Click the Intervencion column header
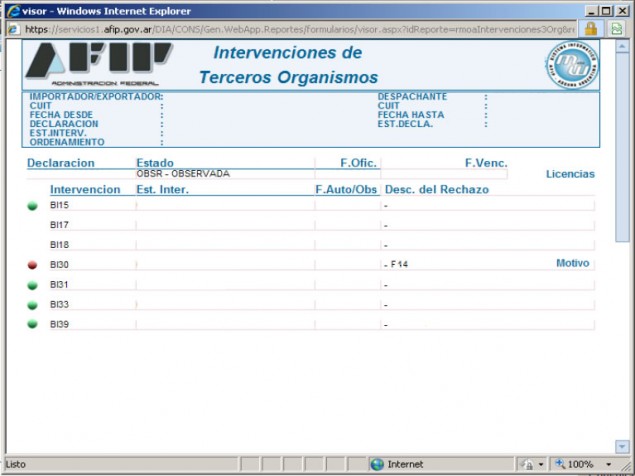 [x=85, y=189]
